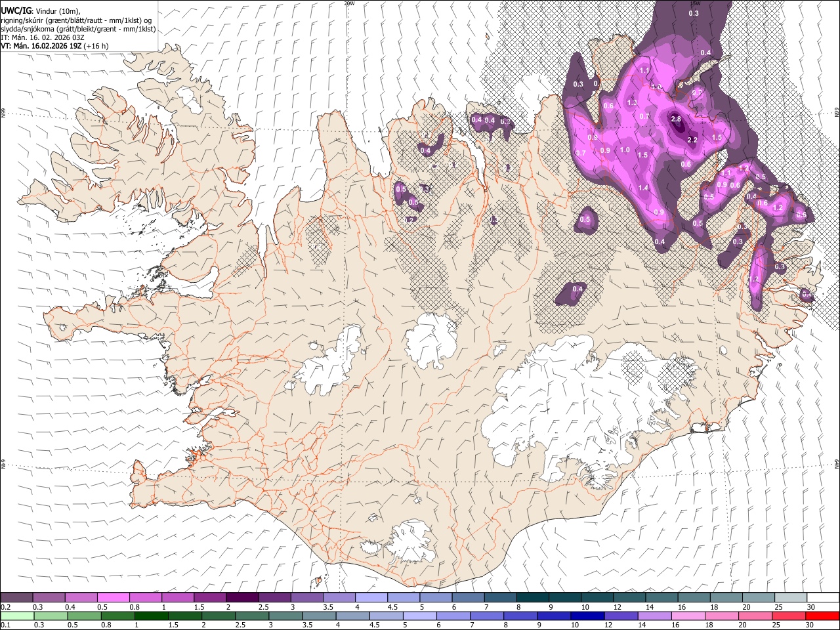Image resolution: width=840 pixels, height=630 pixels.
Task: Click the VT valid time line
Action: click(x=55, y=46)
